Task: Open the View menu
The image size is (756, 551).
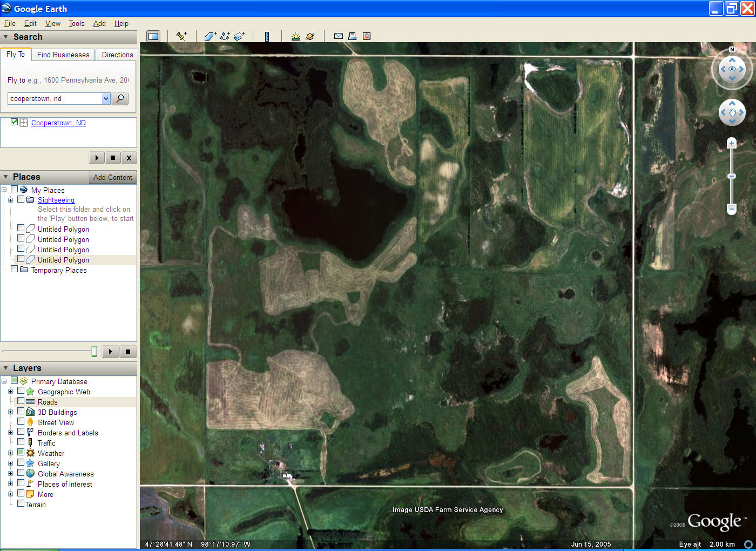Action: 53,24
